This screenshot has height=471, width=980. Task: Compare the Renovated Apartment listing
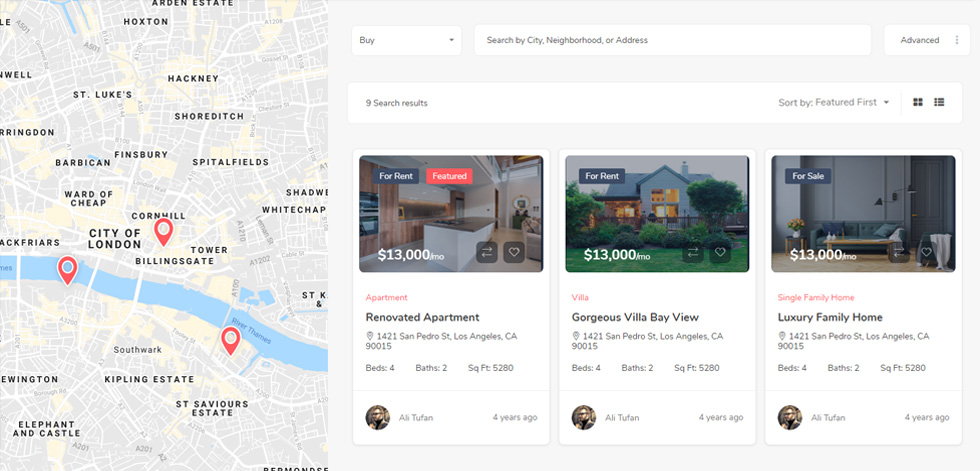pyautogui.click(x=487, y=252)
